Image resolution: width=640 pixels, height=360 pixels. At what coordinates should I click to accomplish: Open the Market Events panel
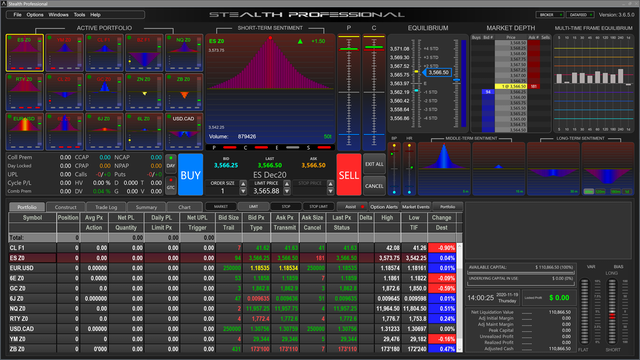[x=416, y=207]
